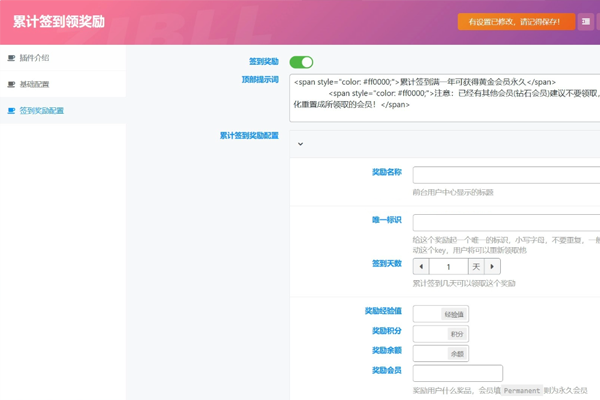Focus the 唯一标识 input field

pos(506,222)
